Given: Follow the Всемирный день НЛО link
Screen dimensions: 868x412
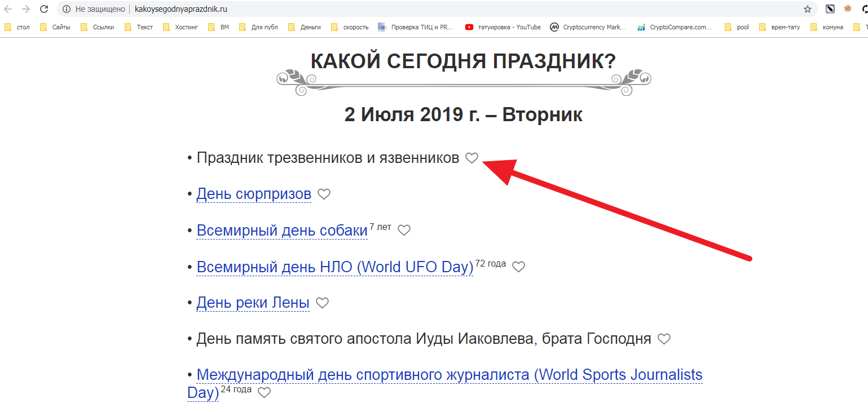Looking at the screenshot, I should pyautogui.click(x=334, y=267).
